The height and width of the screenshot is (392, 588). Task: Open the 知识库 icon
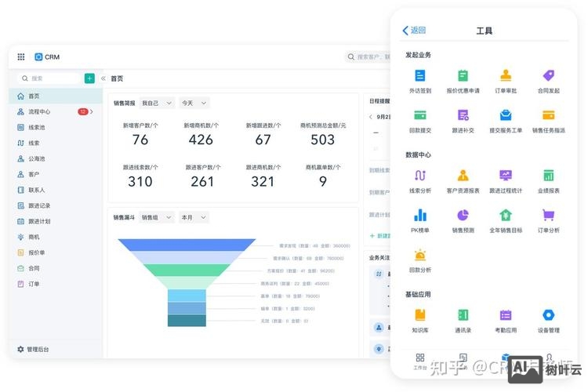(x=420, y=315)
